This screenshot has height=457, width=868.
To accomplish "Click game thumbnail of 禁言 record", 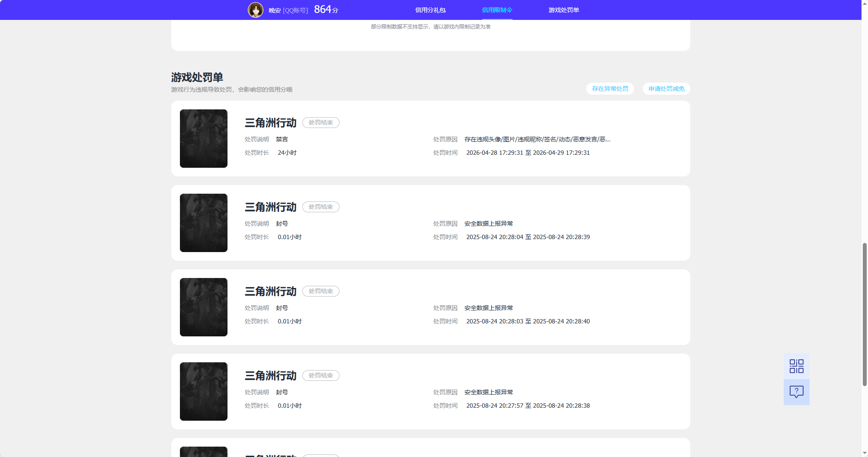I will coord(204,138).
